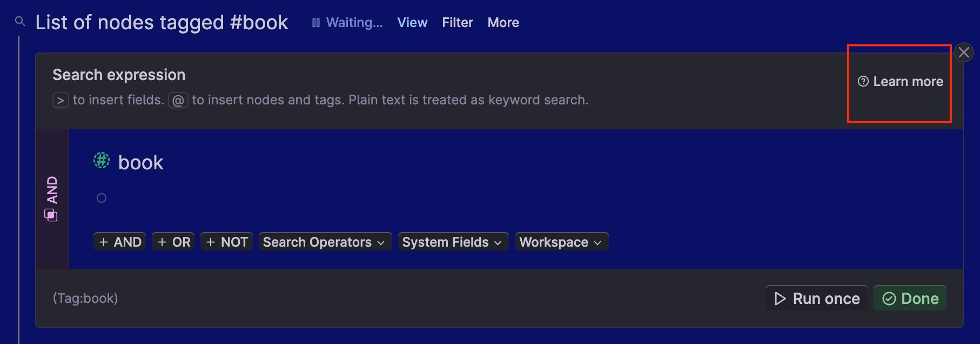The width and height of the screenshot is (980, 344).
Task: Expand the Search Operators dropdown
Action: tap(325, 242)
